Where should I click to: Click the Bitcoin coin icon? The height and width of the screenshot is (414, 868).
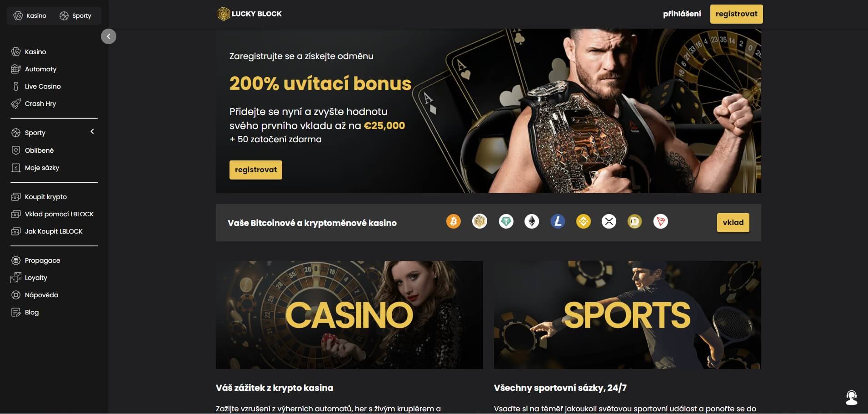click(x=453, y=222)
